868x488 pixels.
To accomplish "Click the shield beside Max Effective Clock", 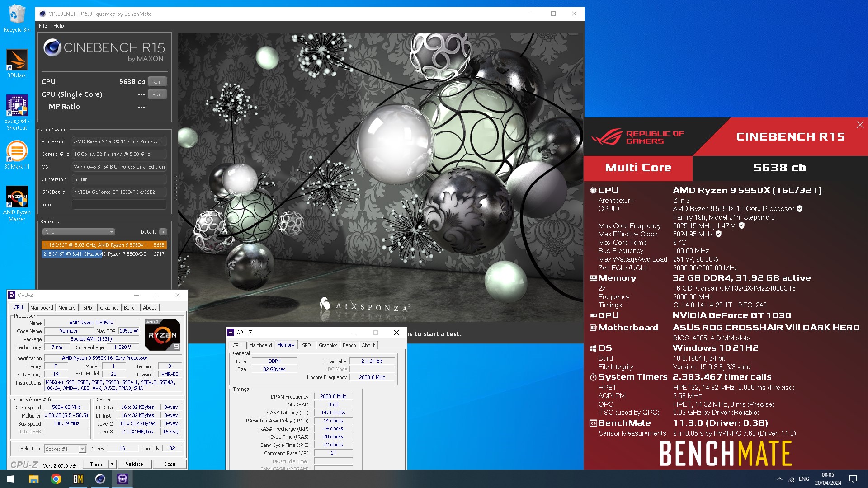I will (x=718, y=234).
